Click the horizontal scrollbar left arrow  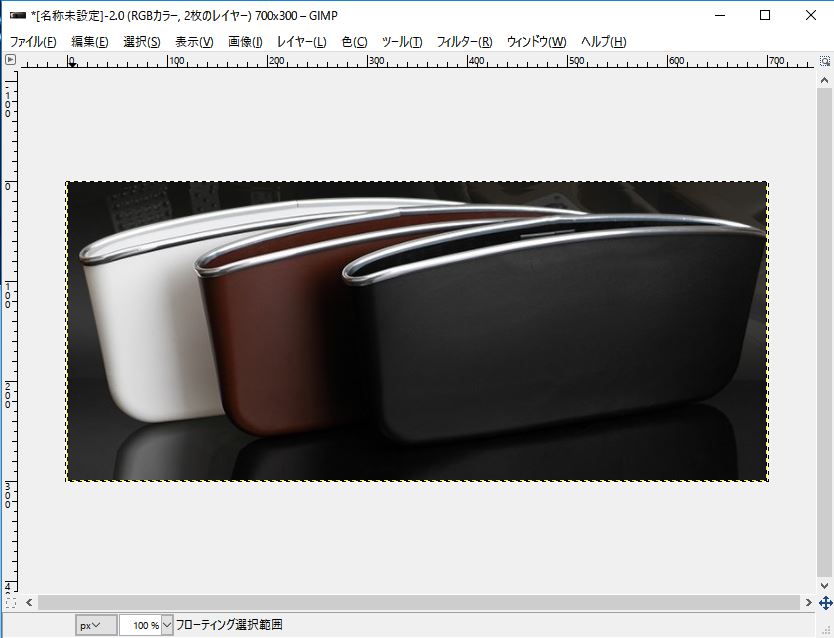coord(29,602)
